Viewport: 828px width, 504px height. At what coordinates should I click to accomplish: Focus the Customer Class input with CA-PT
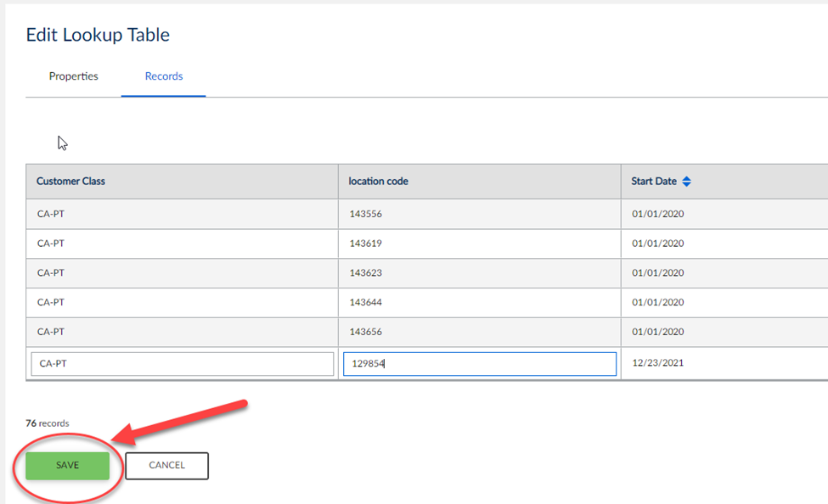(182, 364)
